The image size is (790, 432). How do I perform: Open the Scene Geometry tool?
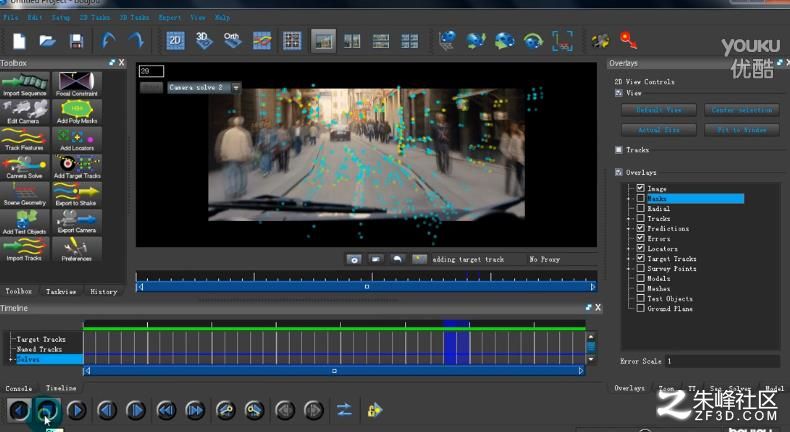pos(25,194)
